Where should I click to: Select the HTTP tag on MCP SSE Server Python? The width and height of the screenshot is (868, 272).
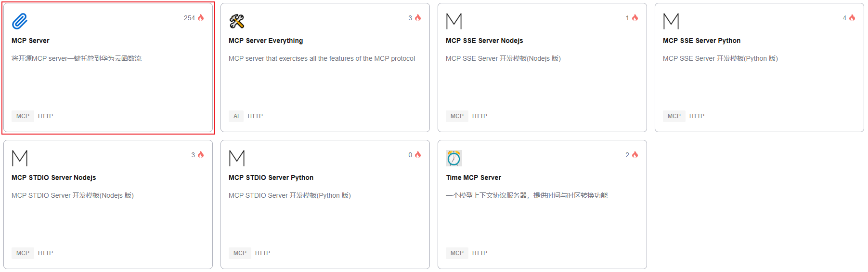(697, 116)
